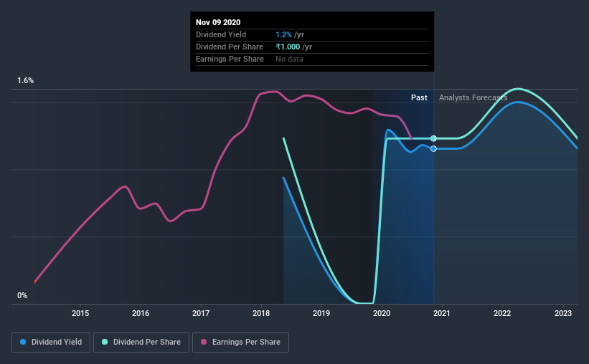This screenshot has height=364, width=589.
Task: Click the 2021 x-axis label
Action: (x=442, y=313)
